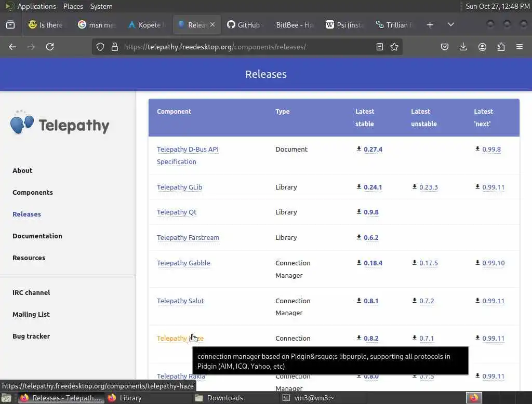The height and width of the screenshot is (404, 532).
Task: Open the Telepathy GLib component link
Action: [x=179, y=187]
